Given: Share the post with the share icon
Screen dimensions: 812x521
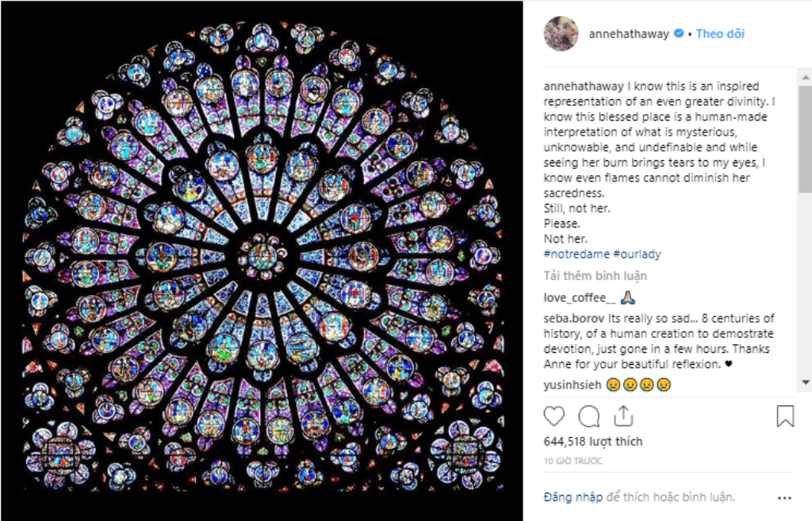Looking at the screenshot, I should point(623,416).
